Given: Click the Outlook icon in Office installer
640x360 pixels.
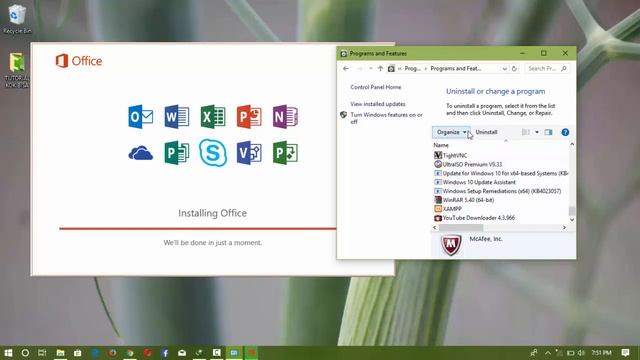Looking at the screenshot, I should pyautogui.click(x=140, y=117).
